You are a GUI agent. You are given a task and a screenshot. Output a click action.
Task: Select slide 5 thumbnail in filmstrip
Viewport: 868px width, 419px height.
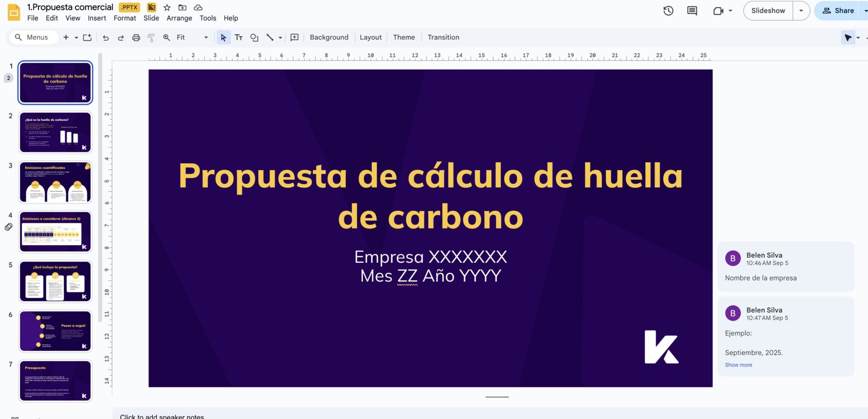[55, 281]
